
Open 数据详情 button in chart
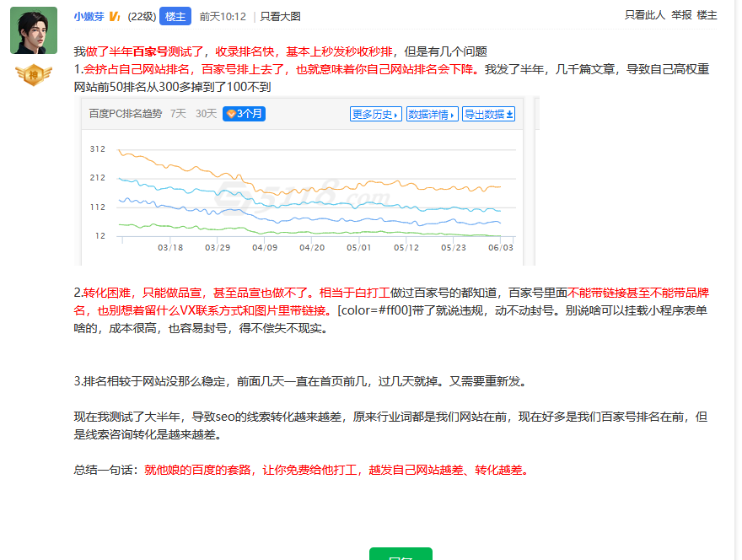[x=432, y=114]
